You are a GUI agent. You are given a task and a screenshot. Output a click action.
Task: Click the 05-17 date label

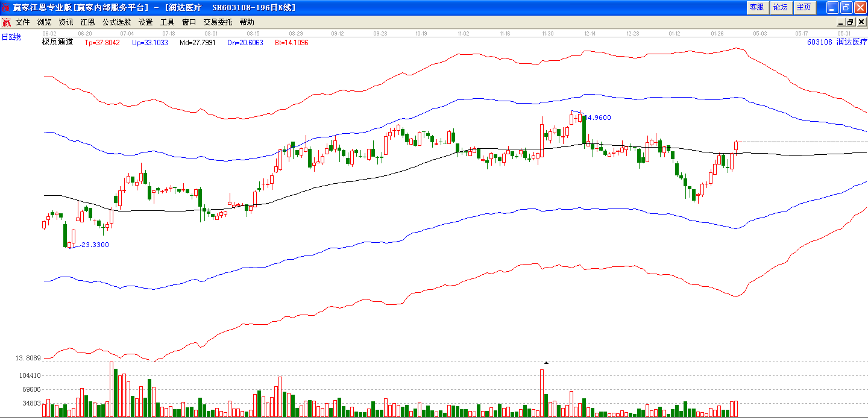pos(802,34)
